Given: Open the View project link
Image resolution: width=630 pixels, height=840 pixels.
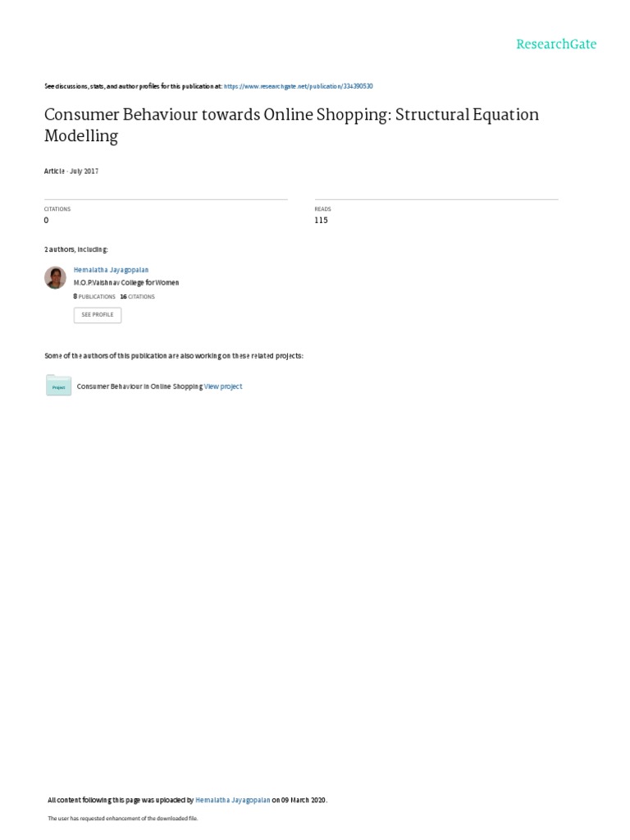Looking at the screenshot, I should 223,386.
